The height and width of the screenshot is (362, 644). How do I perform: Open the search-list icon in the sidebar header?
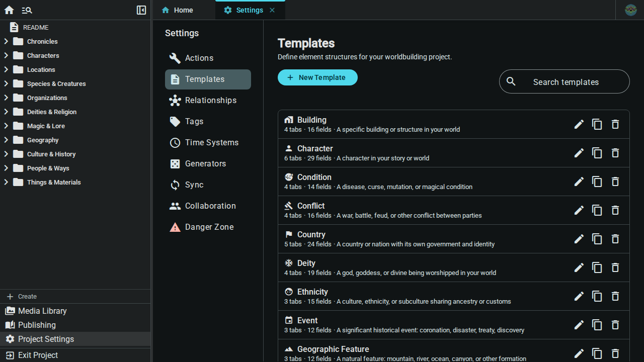pos(27,10)
